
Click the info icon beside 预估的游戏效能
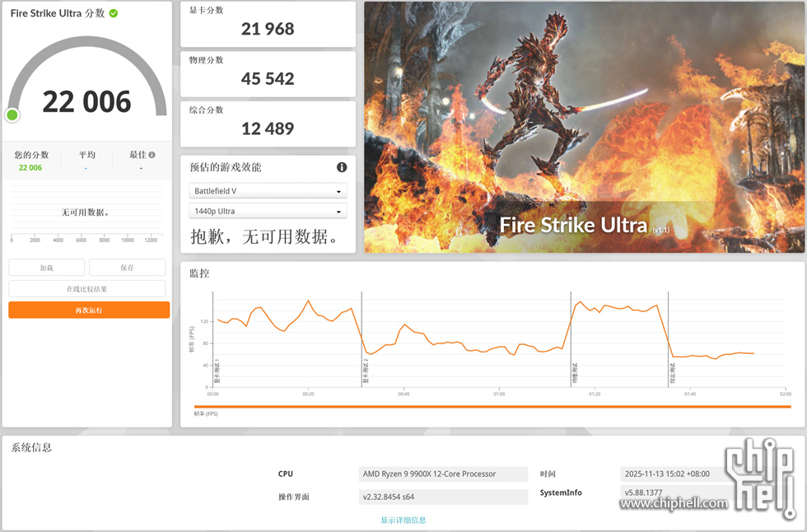tap(342, 167)
